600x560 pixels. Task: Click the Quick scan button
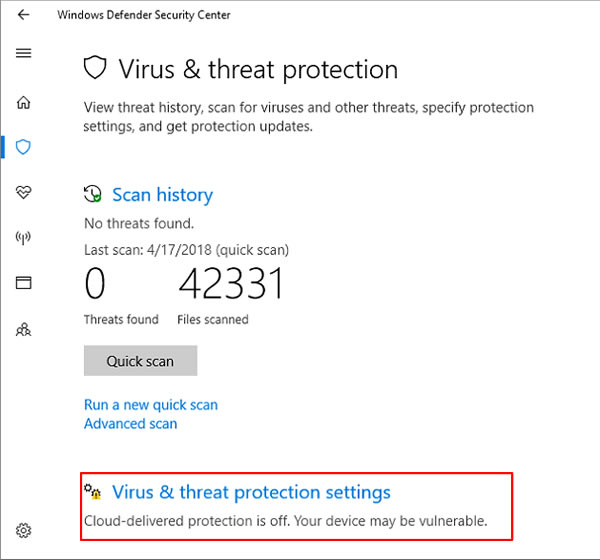click(140, 361)
